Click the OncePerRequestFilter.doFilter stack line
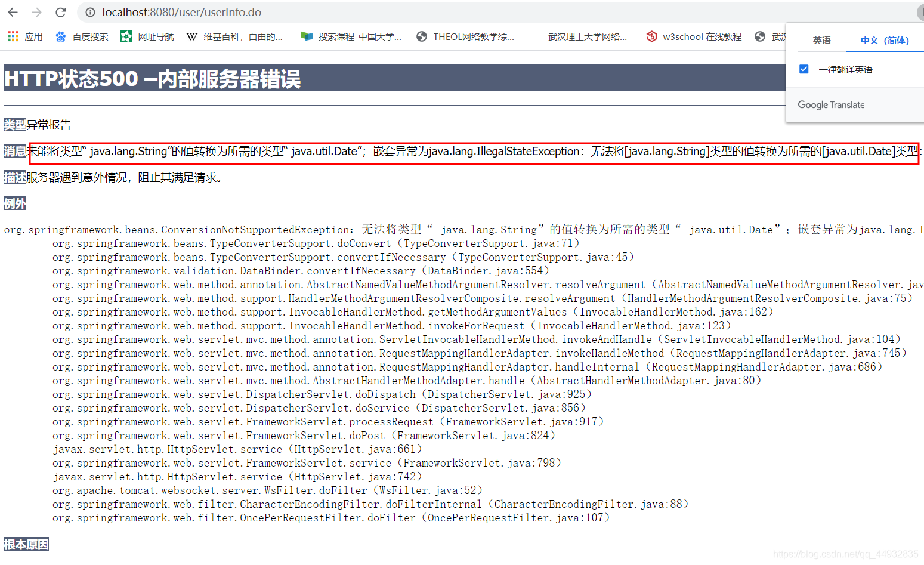 click(331, 518)
